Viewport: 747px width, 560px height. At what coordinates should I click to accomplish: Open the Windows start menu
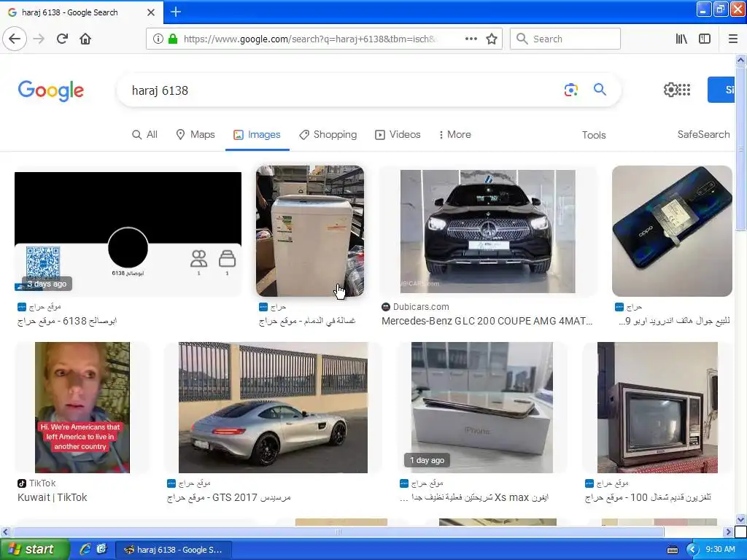[34, 550]
